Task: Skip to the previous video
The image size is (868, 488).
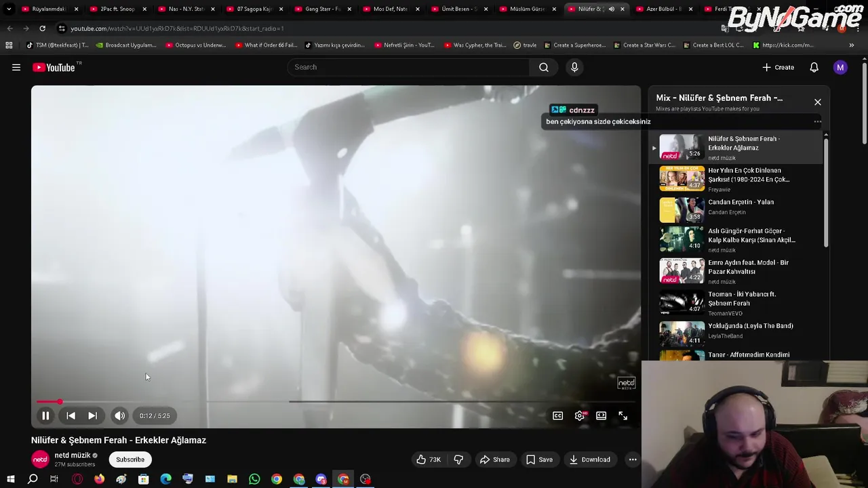Action: (x=71, y=415)
